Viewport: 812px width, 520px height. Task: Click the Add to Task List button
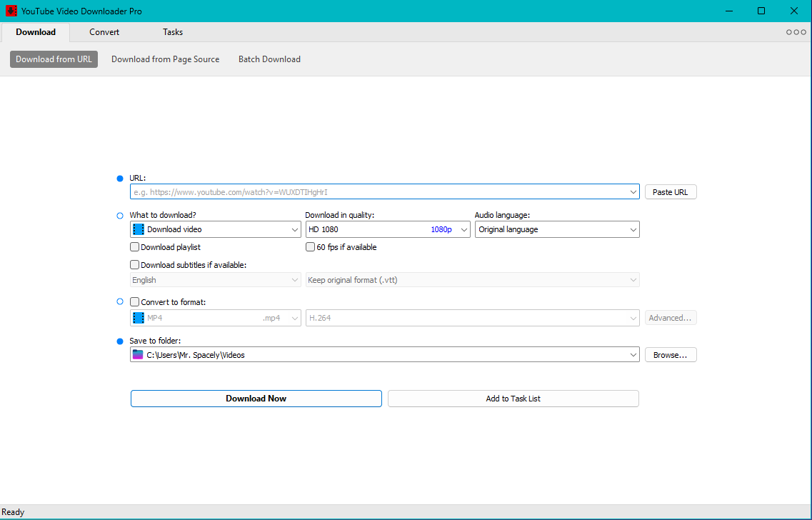click(x=513, y=399)
